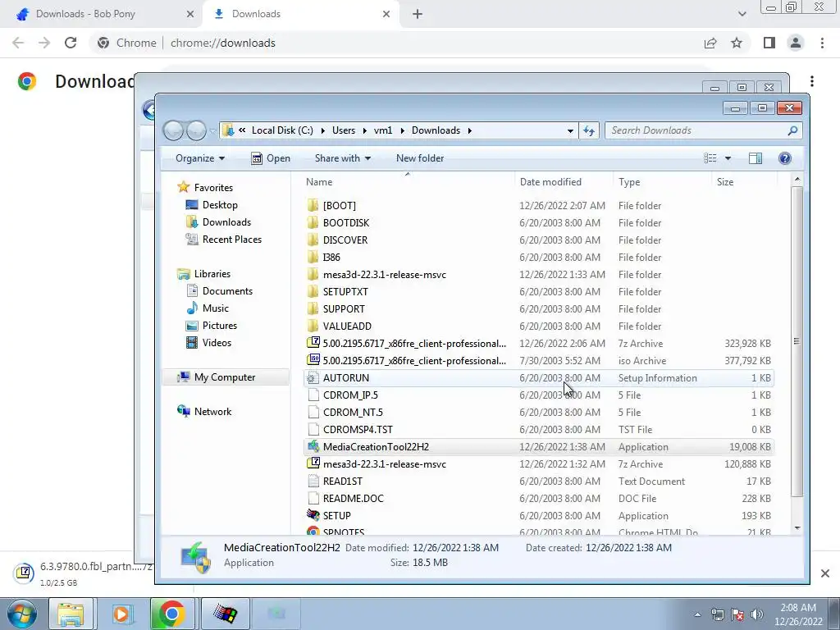Dismiss the Chrome download shelf

coord(825,573)
